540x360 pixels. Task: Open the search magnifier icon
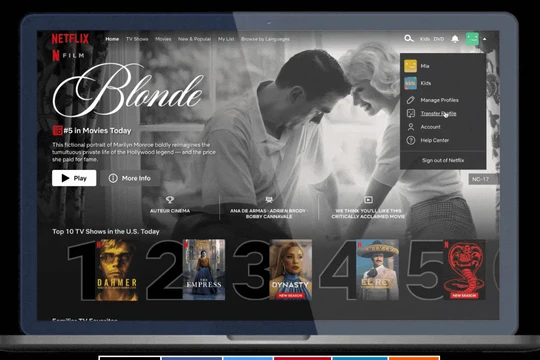[408, 39]
